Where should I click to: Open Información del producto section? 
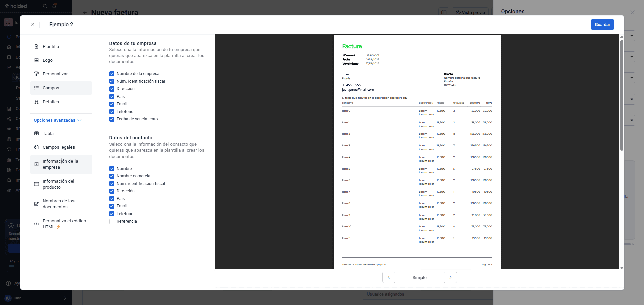point(61,184)
